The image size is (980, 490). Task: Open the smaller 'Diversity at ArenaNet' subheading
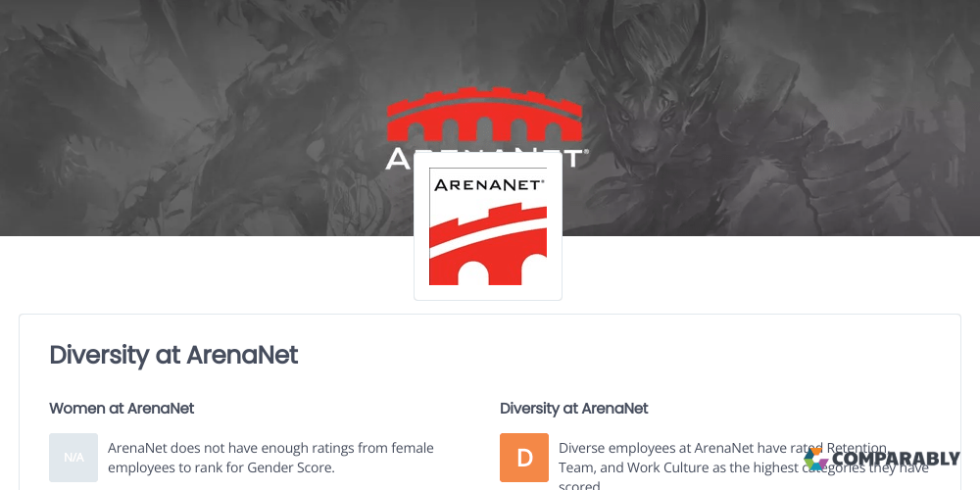[x=573, y=408]
